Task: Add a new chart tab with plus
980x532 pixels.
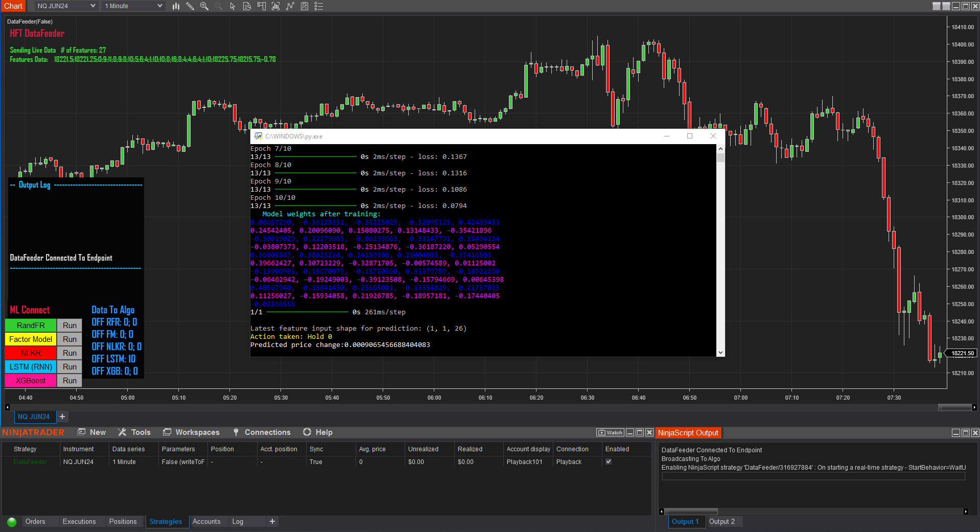Action: [x=62, y=417]
